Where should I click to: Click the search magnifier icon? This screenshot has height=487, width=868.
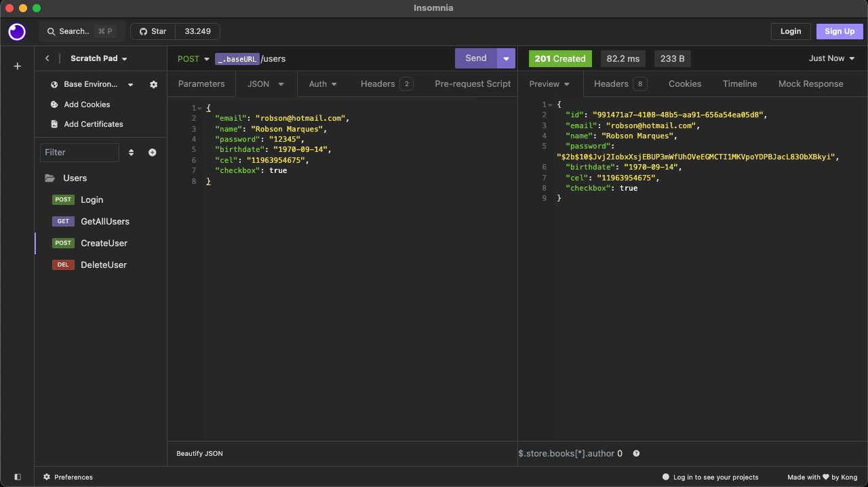click(x=51, y=31)
